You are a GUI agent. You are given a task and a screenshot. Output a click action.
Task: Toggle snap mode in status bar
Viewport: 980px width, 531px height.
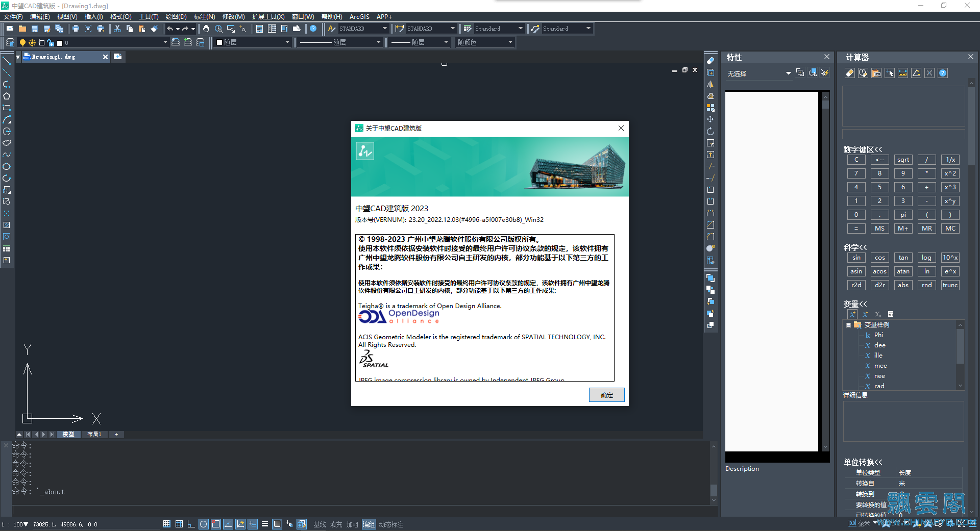(167, 524)
